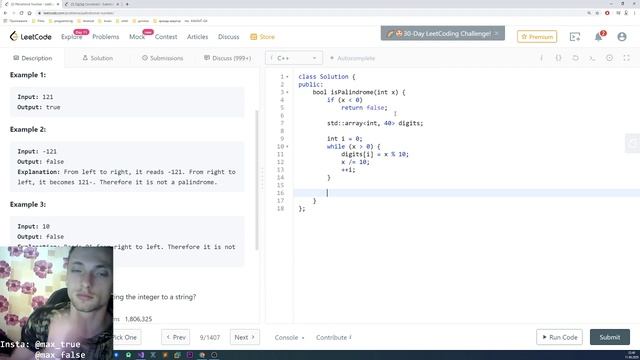Click the panel divider drag handle
The height and width of the screenshot is (360, 640).
point(262,178)
